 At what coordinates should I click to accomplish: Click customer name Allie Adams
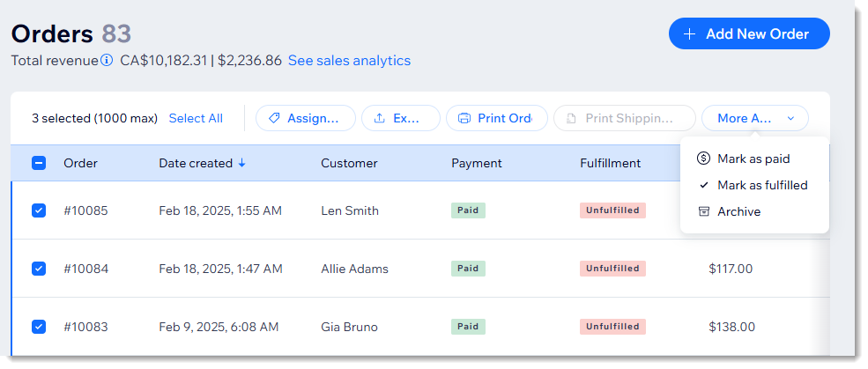pyautogui.click(x=355, y=269)
